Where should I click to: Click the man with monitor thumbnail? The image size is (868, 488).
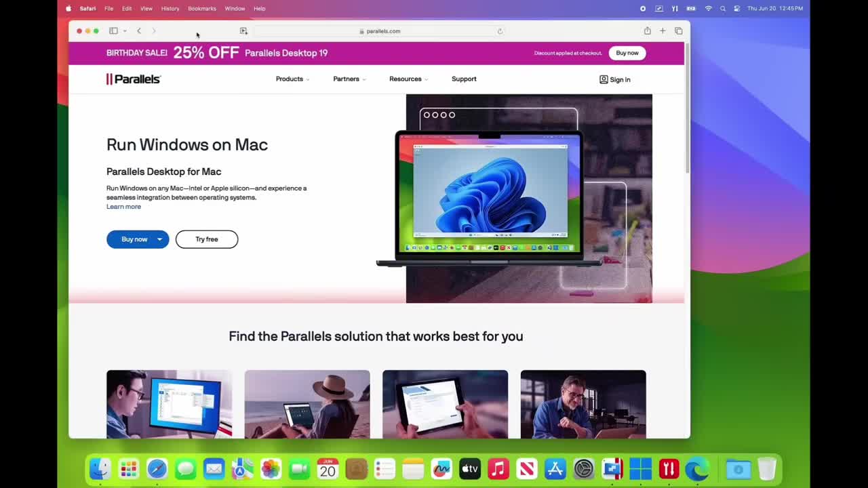(x=169, y=404)
